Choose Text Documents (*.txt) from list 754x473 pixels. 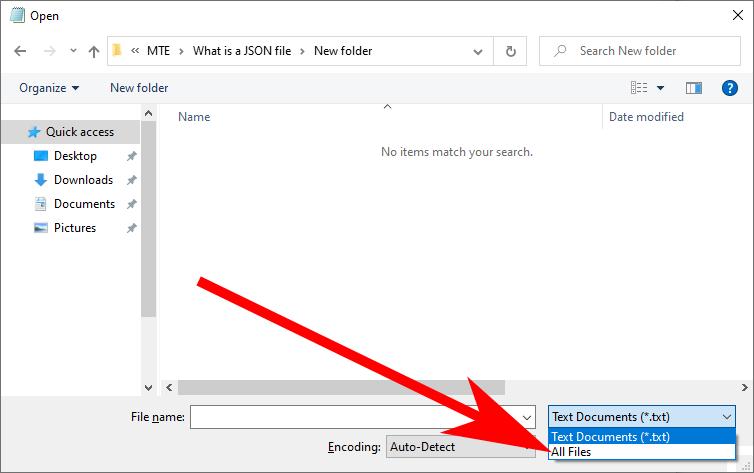point(641,436)
